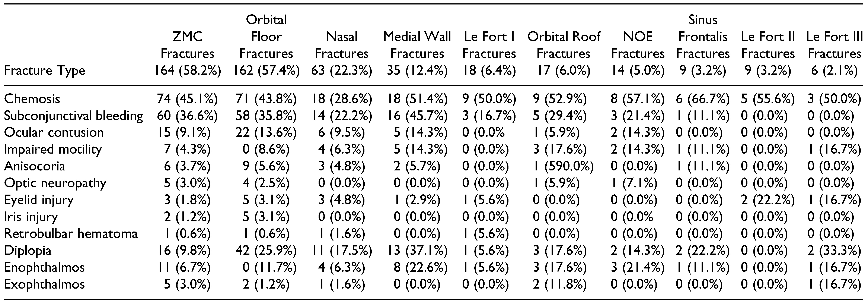Select the '42 (25.9%)' Diplopia cell

(266, 251)
